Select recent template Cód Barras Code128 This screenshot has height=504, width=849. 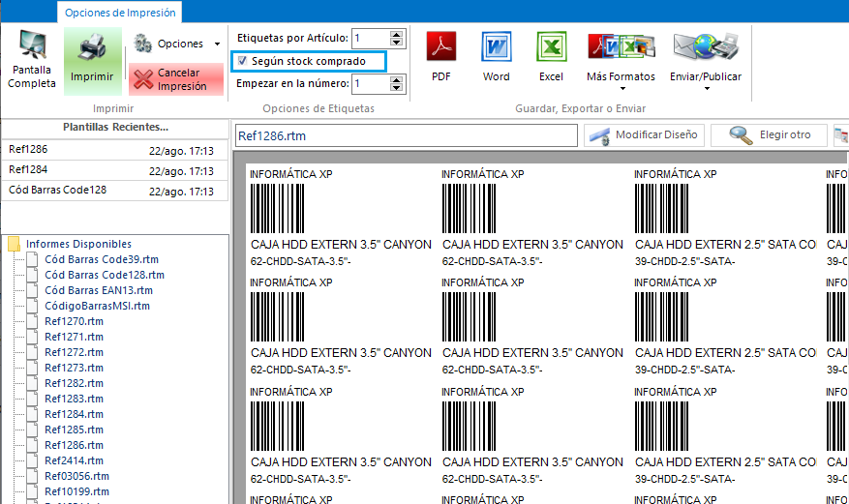click(115, 191)
